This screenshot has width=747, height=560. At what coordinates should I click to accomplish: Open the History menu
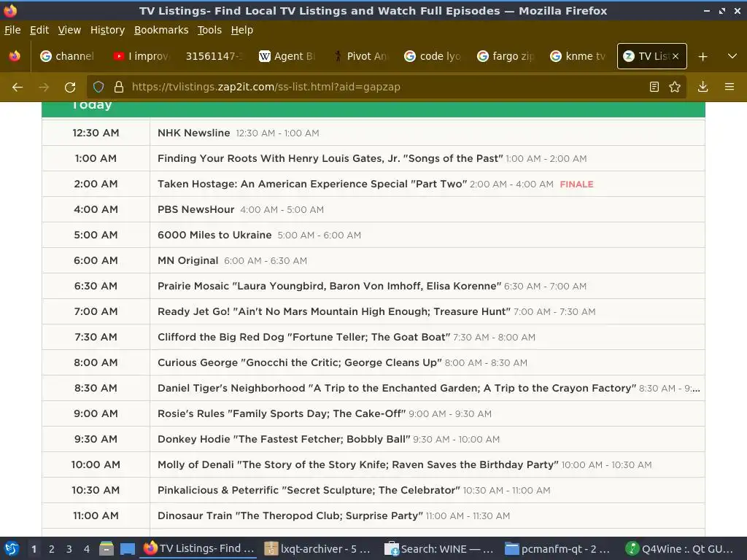point(107,30)
